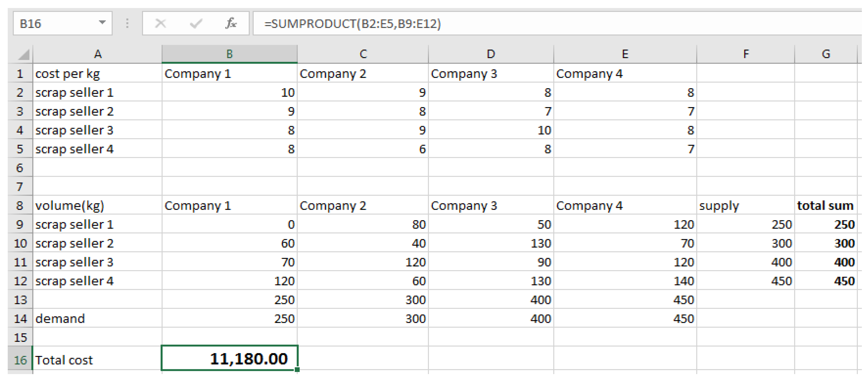Select column G header

click(x=826, y=54)
